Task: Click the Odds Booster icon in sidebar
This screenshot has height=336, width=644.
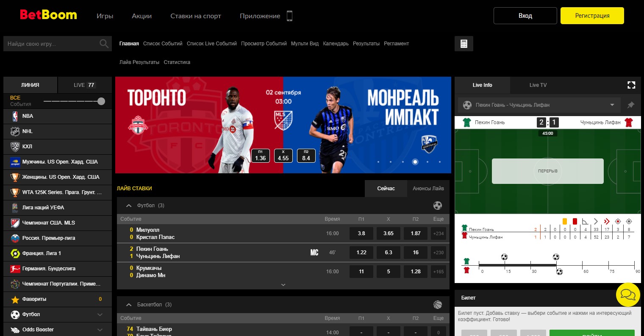Action: pos(15,330)
